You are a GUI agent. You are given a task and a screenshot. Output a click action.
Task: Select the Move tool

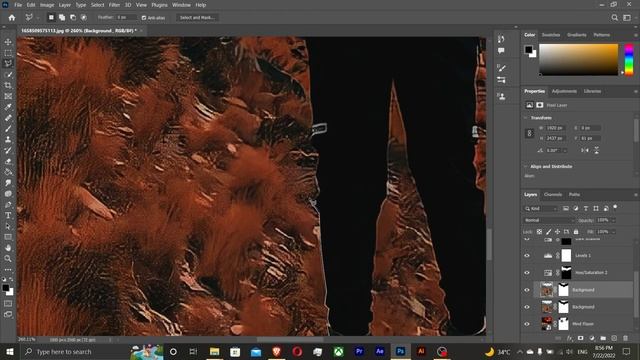point(8,42)
